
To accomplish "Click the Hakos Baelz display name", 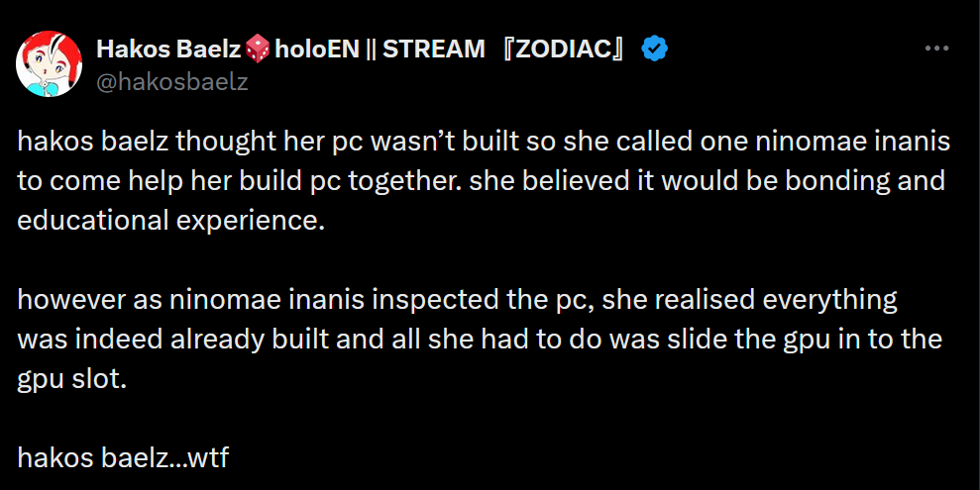I will (168, 49).
